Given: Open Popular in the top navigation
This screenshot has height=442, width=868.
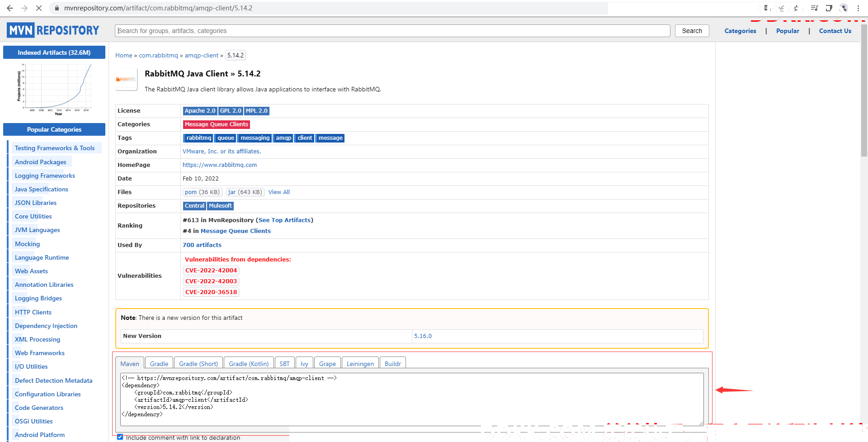Looking at the screenshot, I should pyautogui.click(x=788, y=31).
